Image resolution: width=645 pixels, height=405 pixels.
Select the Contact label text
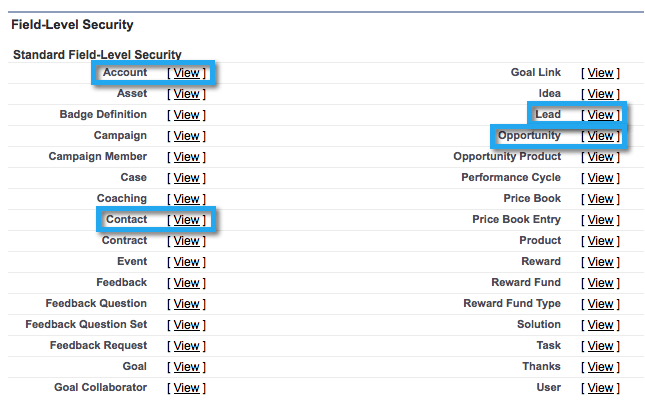point(126,219)
